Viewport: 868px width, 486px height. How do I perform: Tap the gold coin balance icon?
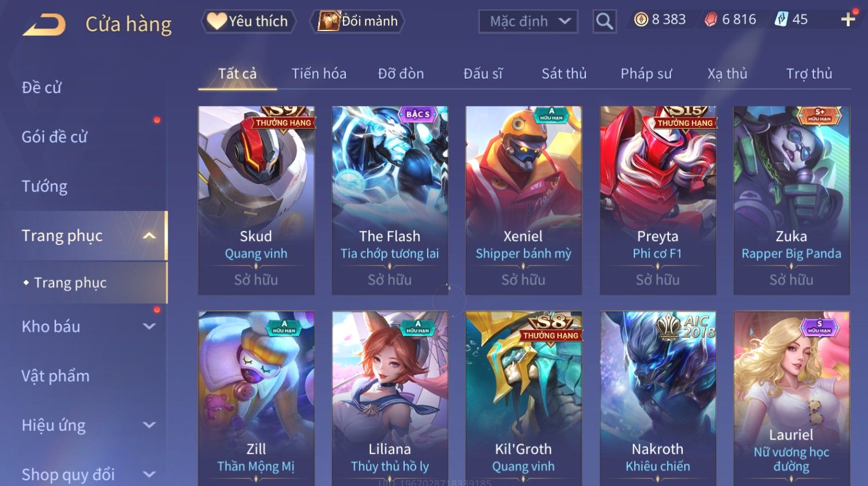(641, 20)
